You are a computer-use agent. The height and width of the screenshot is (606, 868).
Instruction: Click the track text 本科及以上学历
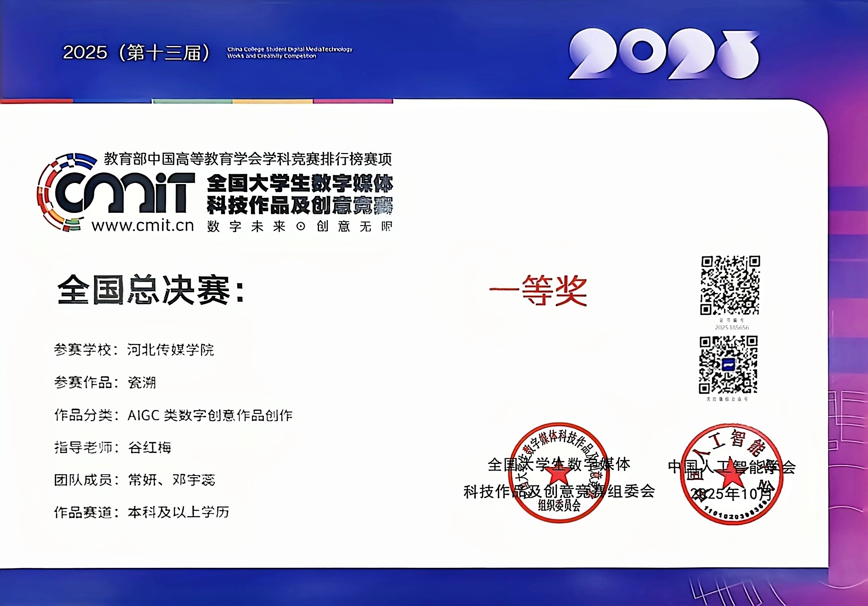click(178, 512)
